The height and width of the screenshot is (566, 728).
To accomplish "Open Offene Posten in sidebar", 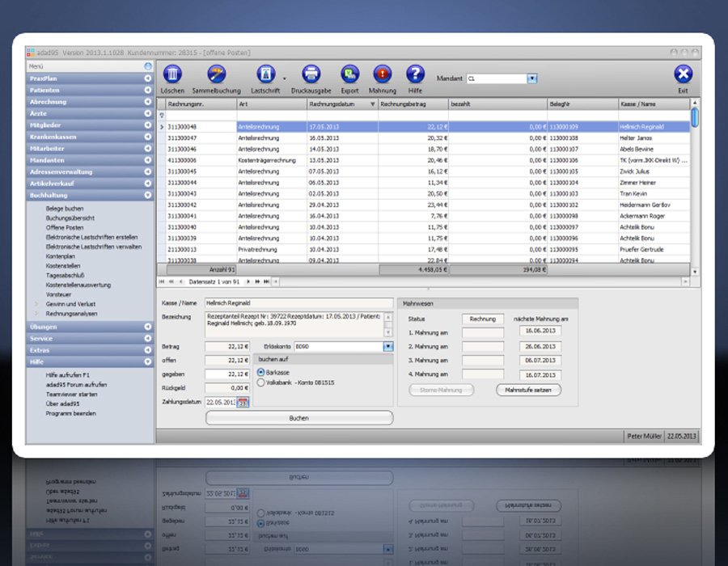I will coord(64,227).
